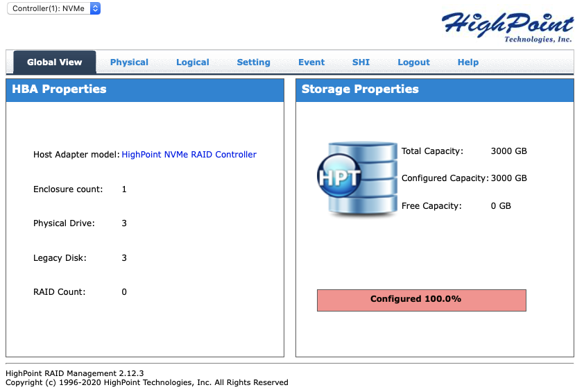The height and width of the screenshot is (392, 584).
Task: Click the Free Capacity label
Action: tap(431, 205)
